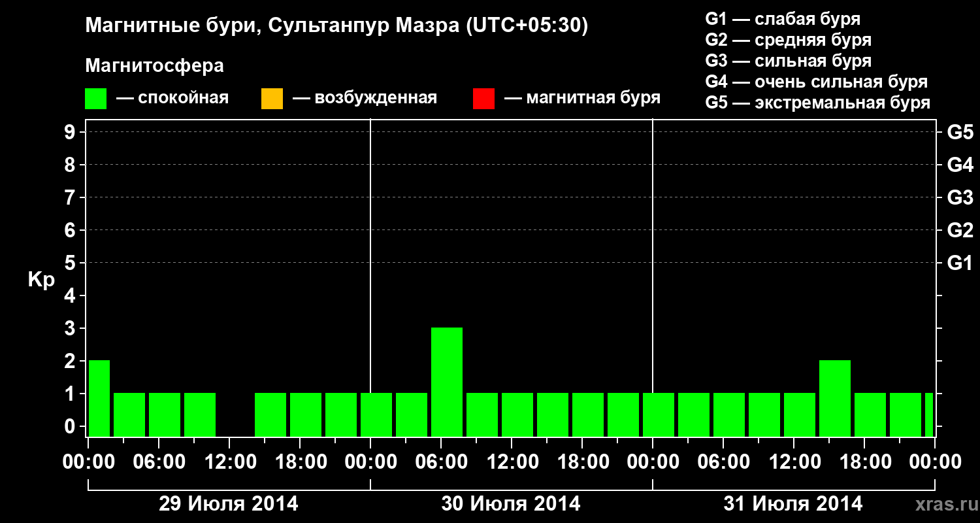Click the 'G2 — средняя буря' legend line
Screen dimensions: 980x523
789,40
